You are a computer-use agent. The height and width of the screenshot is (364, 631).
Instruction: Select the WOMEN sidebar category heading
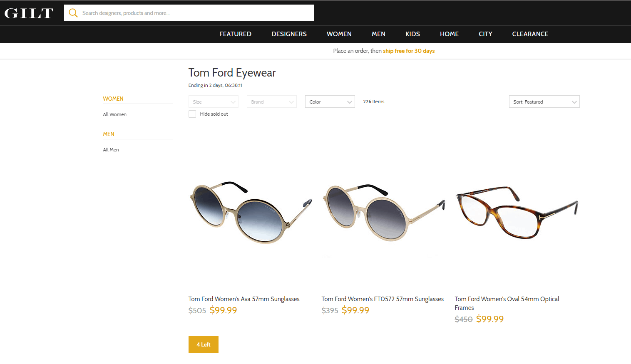[113, 99]
